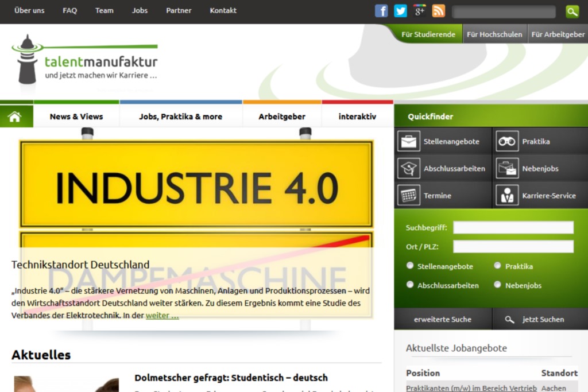The image size is (588, 392).
Task: Open the Jobs, Praktika & more menu
Action: pyautogui.click(x=180, y=117)
